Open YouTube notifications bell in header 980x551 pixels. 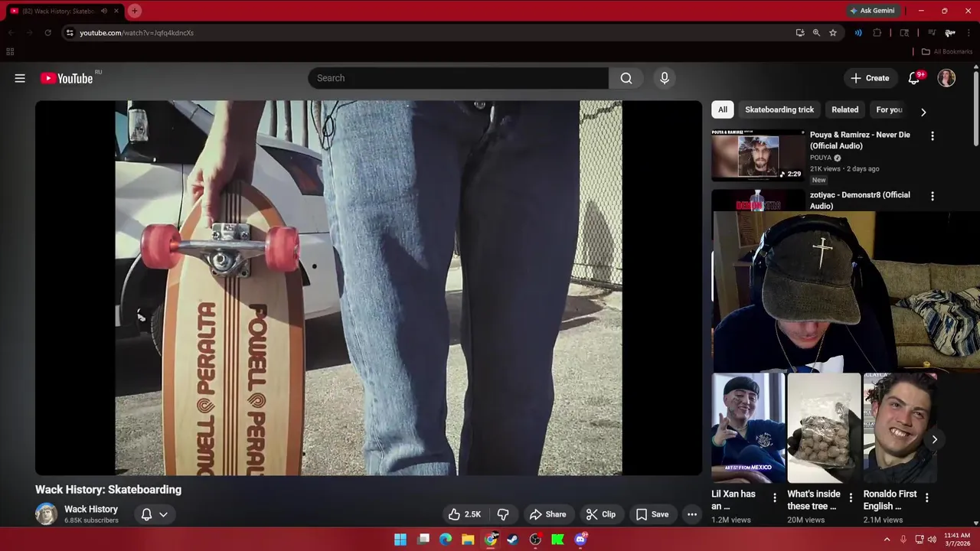click(914, 78)
